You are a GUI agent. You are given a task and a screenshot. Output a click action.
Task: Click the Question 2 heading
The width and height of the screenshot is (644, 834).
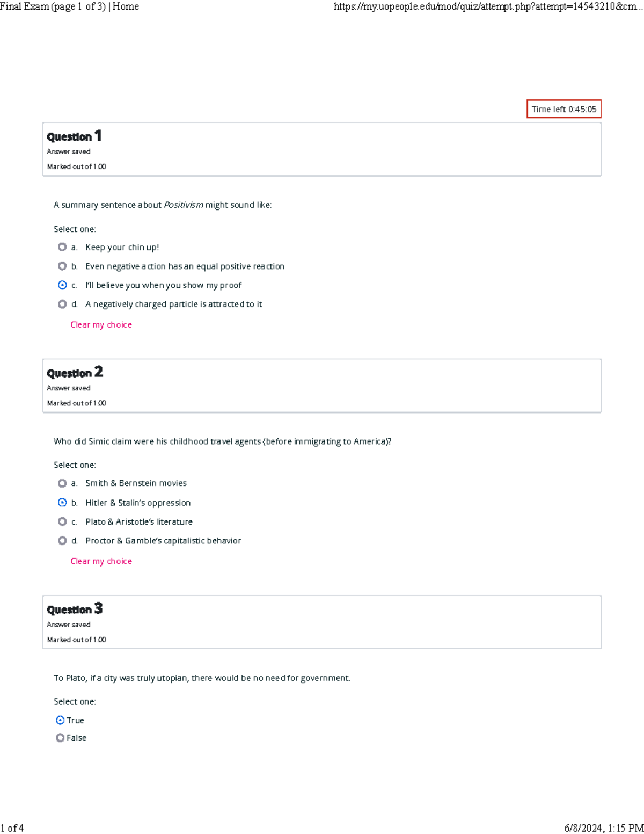tap(75, 373)
